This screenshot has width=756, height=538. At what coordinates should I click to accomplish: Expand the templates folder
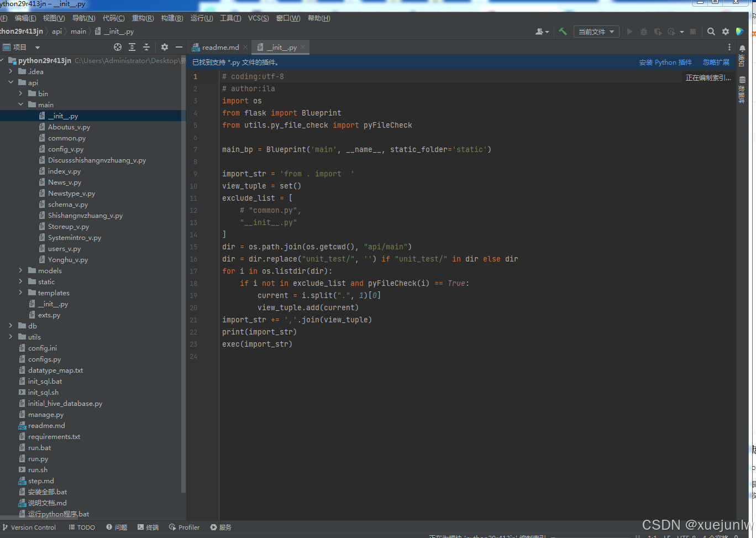(x=20, y=292)
